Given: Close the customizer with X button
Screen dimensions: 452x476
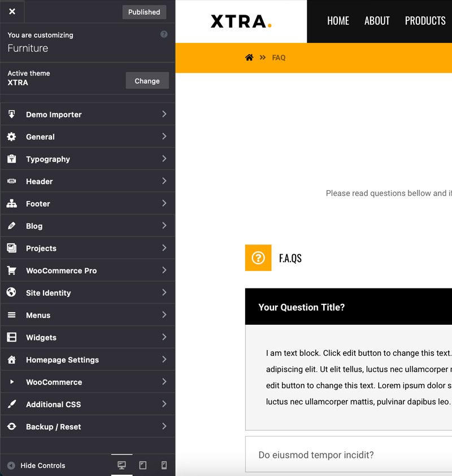Looking at the screenshot, I should tap(12, 11).
